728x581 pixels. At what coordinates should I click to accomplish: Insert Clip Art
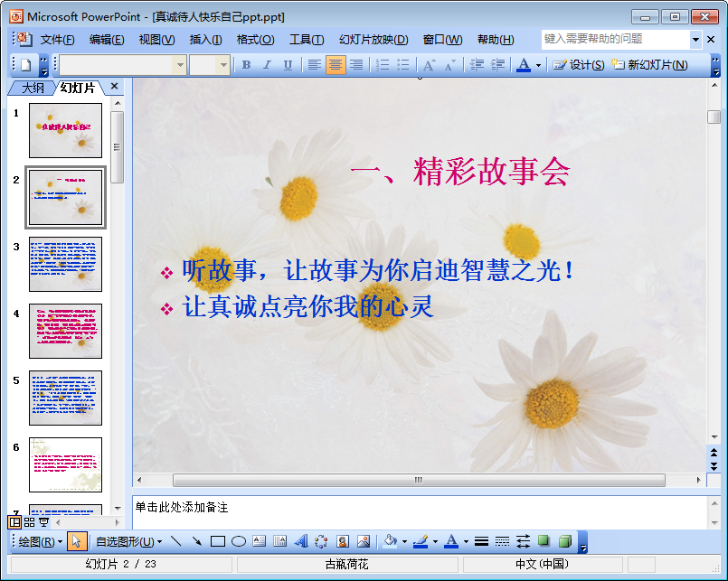click(342, 541)
